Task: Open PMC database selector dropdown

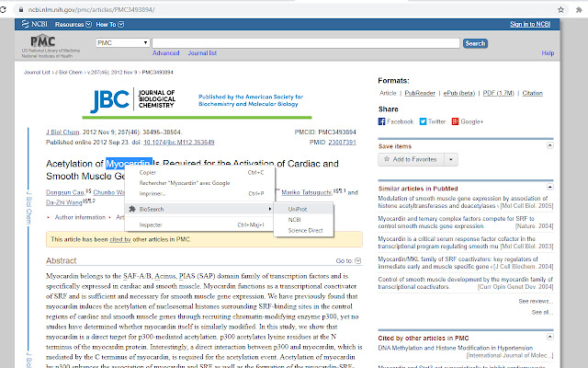Action: (122, 43)
